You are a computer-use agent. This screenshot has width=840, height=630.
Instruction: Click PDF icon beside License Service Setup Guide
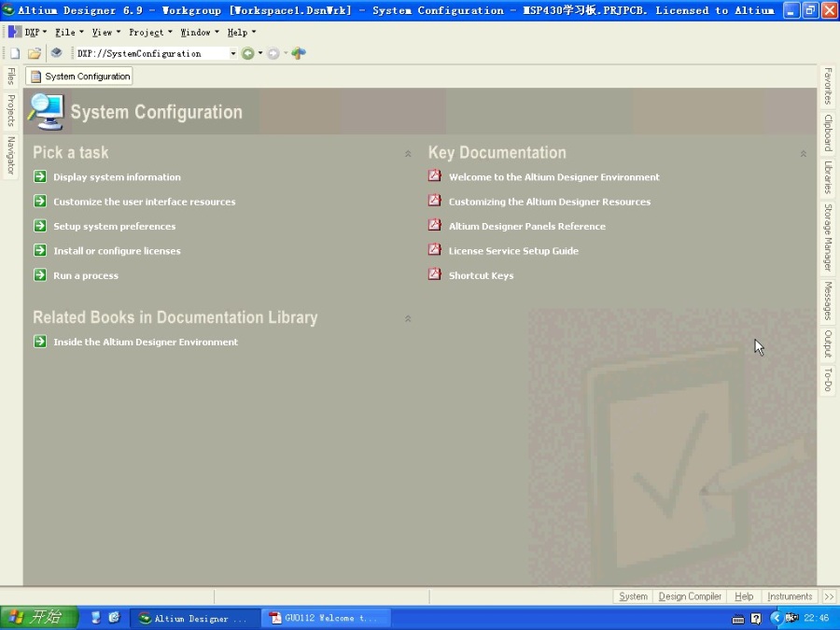pyautogui.click(x=434, y=249)
